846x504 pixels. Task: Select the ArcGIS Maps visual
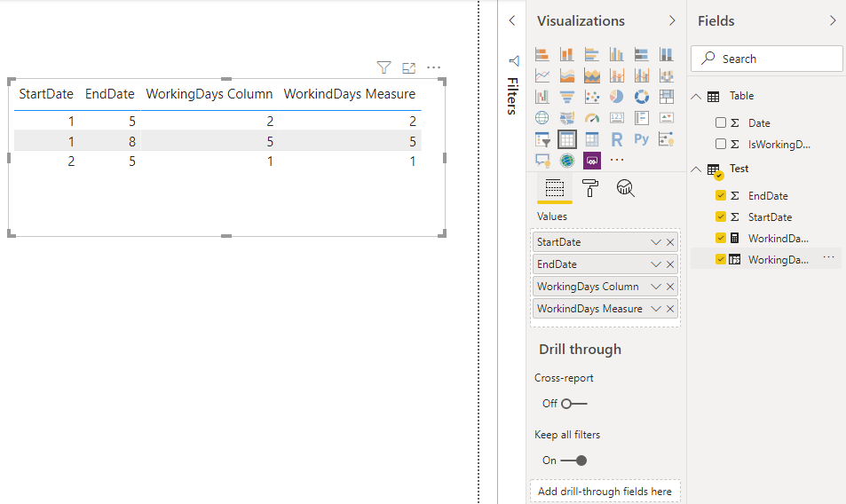(x=566, y=160)
